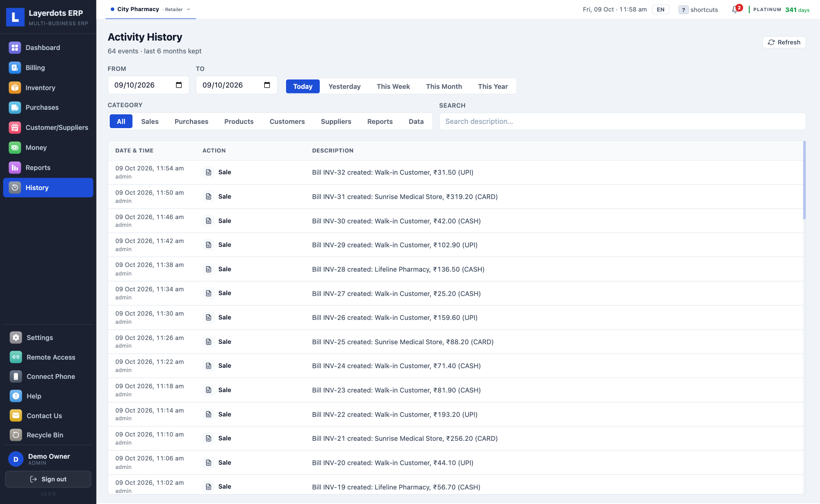This screenshot has height=504, width=820.
Task: Select the Yesterday date range
Action: 344,86
